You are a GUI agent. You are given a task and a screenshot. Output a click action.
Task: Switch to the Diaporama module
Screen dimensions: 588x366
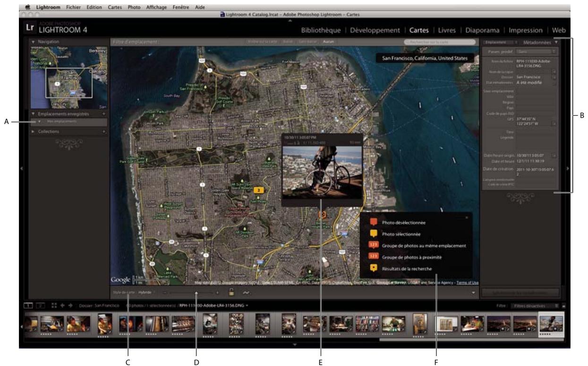(483, 30)
